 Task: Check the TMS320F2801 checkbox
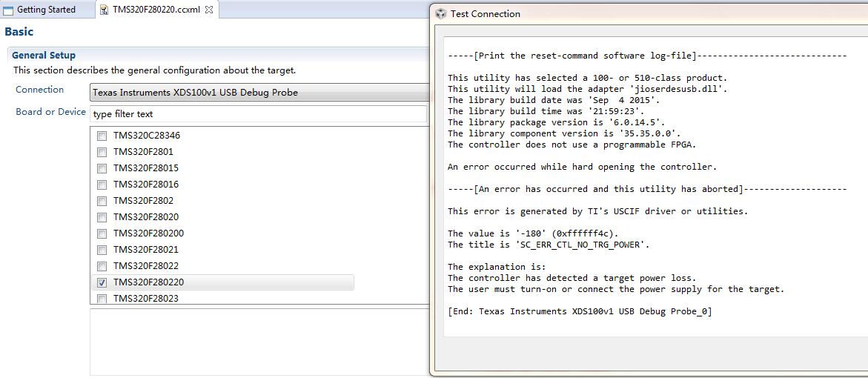pyautogui.click(x=102, y=152)
